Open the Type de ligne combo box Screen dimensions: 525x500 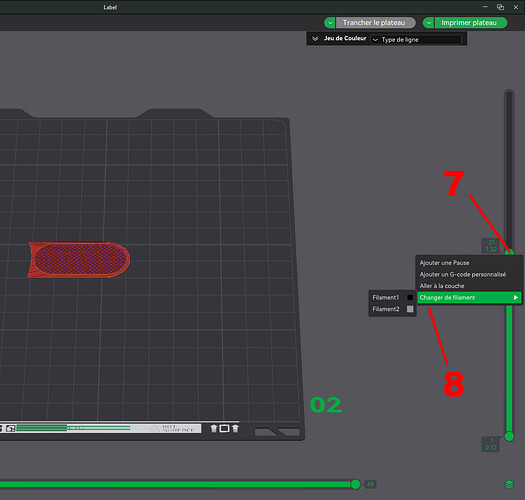[x=416, y=40]
